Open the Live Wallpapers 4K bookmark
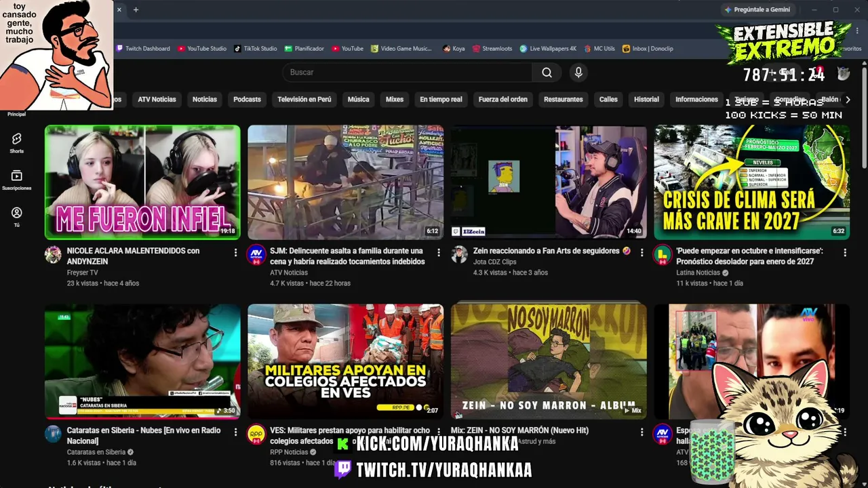Viewport: 868px width, 488px height. (x=548, y=49)
